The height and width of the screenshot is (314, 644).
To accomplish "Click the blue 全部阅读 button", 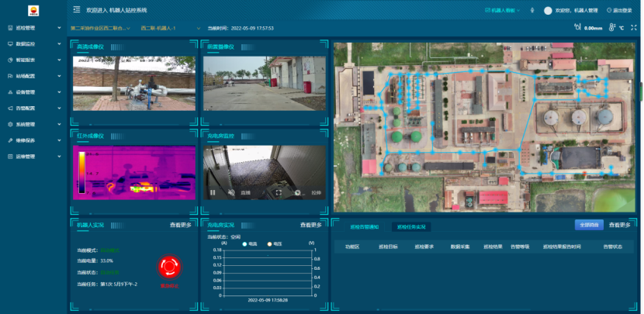I will coord(588,225).
